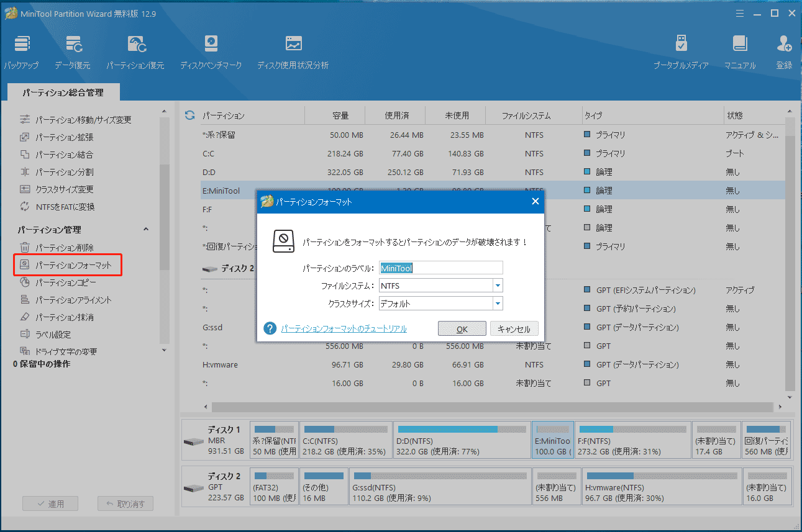Open パーティション復元 wizard

click(x=135, y=52)
